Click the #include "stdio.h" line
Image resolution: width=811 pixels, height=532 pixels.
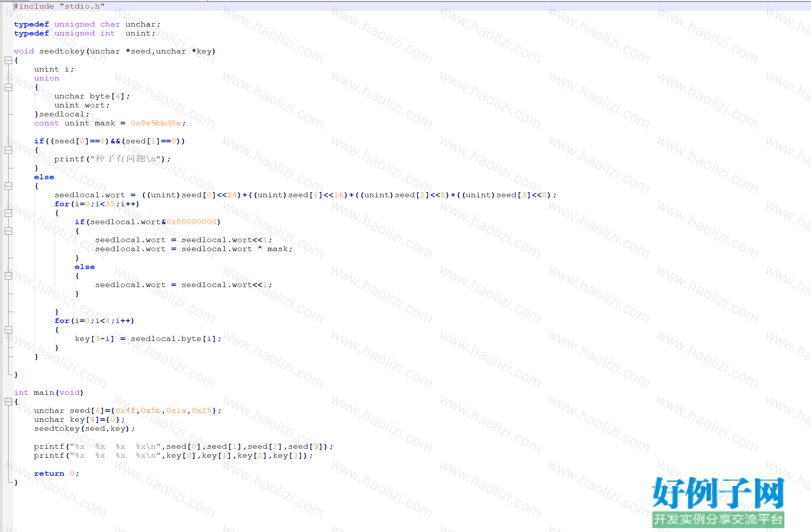[x=59, y=6]
